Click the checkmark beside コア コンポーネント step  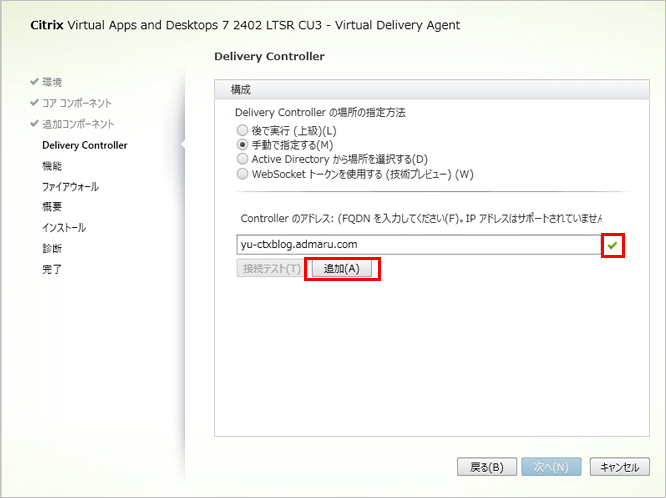point(34,103)
